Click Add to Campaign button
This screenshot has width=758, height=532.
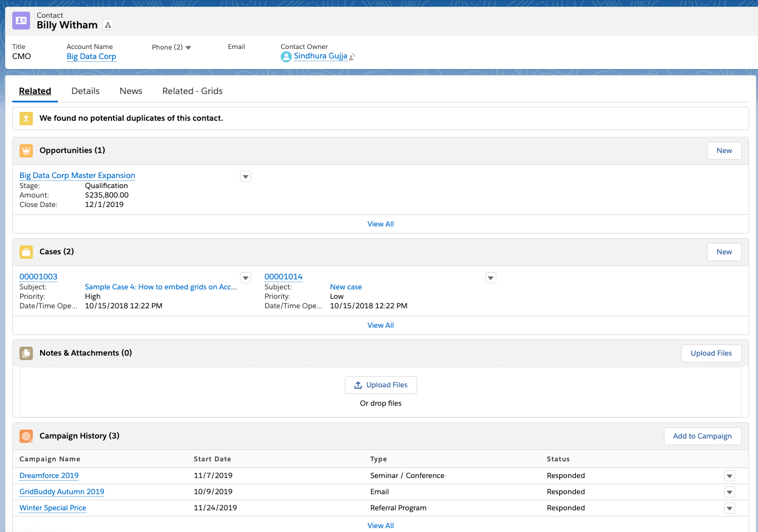click(x=703, y=436)
